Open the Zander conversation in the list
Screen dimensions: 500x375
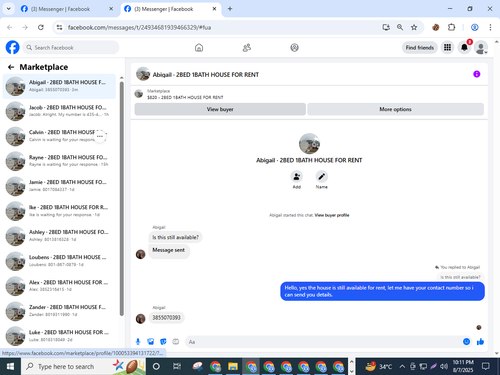[x=59, y=311]
